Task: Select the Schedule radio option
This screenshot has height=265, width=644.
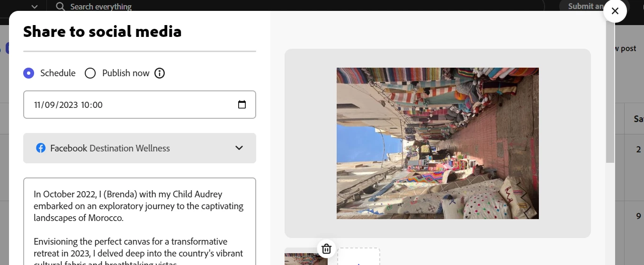Action: tap(28, 73)
